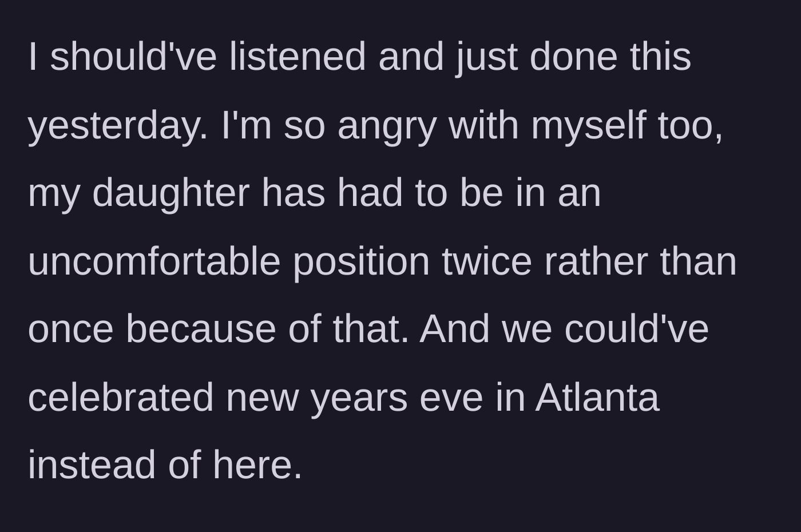Click the word "once" starting the fifth line
The width and height of the screenshot is (801, 532).
pos(70,329)
